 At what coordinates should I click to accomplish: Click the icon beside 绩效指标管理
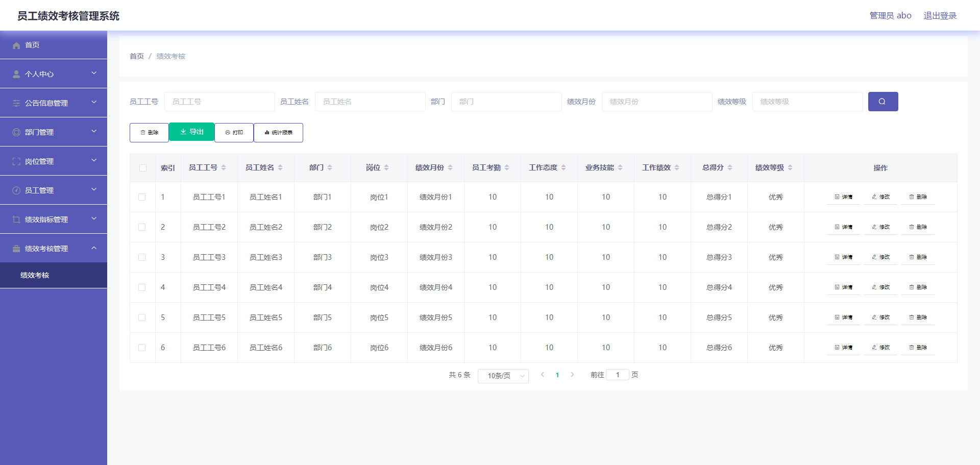click(x=16, y=219)
